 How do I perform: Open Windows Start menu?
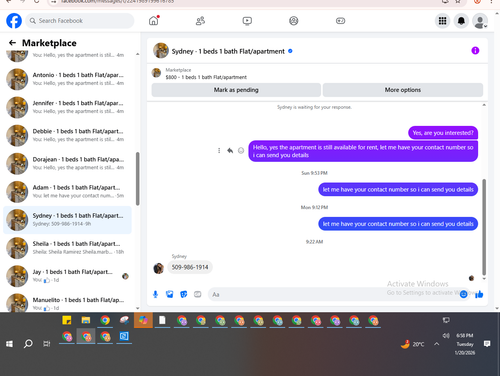[9, 344]
